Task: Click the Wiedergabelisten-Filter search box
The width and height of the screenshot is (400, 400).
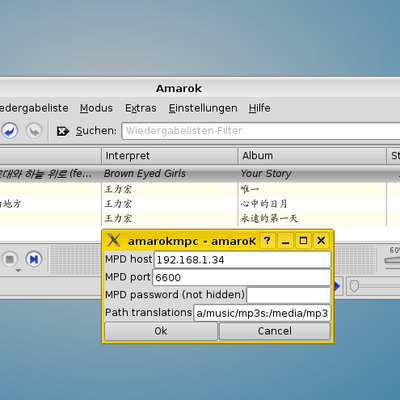Action: pos(261,131)
